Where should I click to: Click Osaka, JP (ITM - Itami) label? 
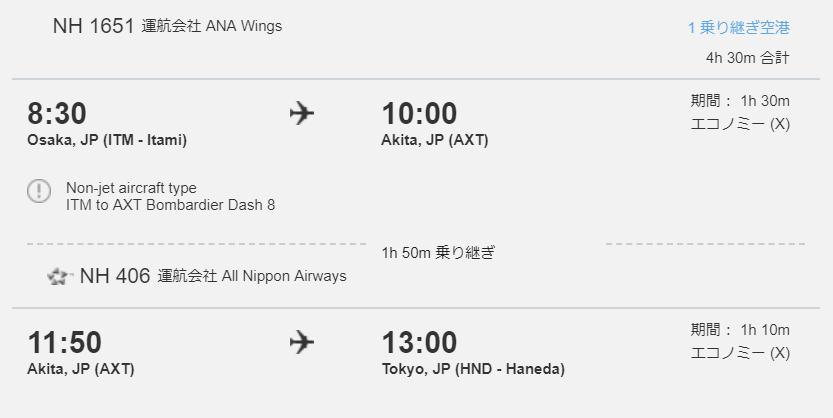(107, 140)
